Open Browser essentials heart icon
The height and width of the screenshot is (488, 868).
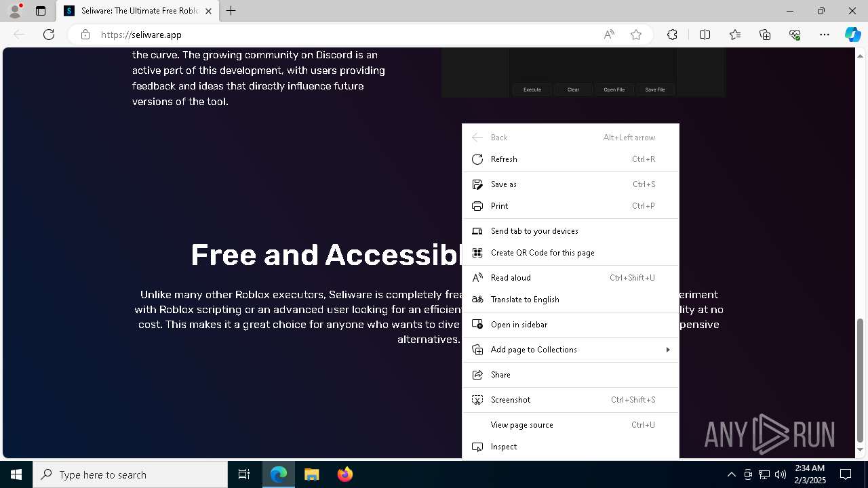point(795,35)
